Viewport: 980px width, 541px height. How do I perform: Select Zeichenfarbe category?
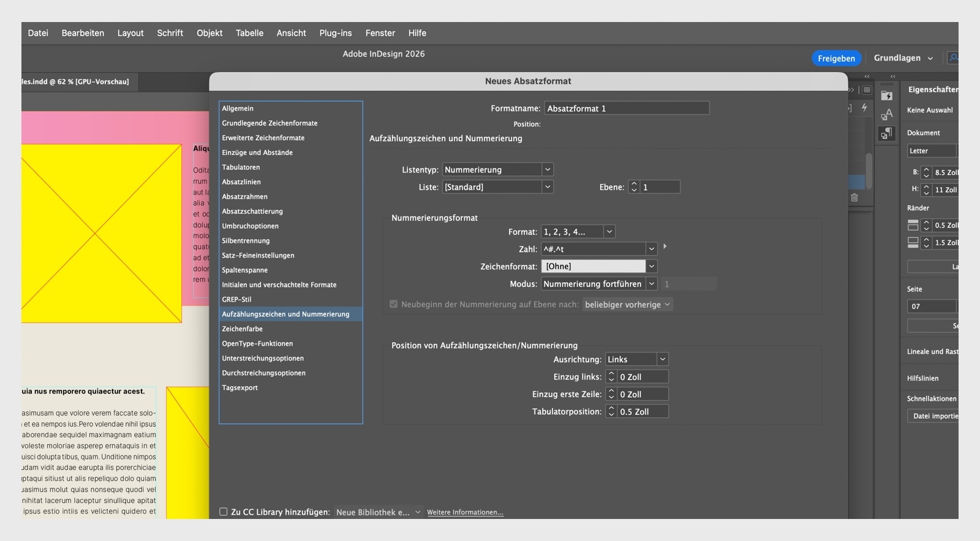pos(290,329)
